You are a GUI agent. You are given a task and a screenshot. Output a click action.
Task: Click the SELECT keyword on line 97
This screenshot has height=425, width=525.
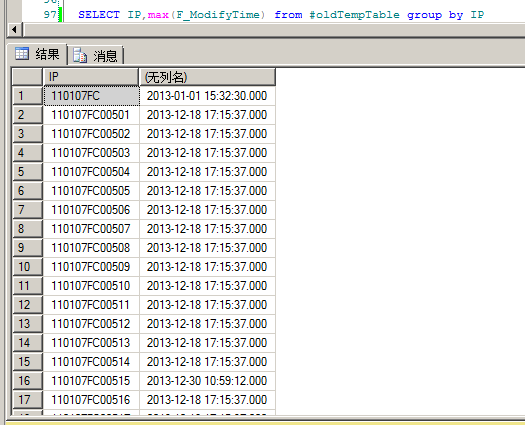[x=99, y=15]
